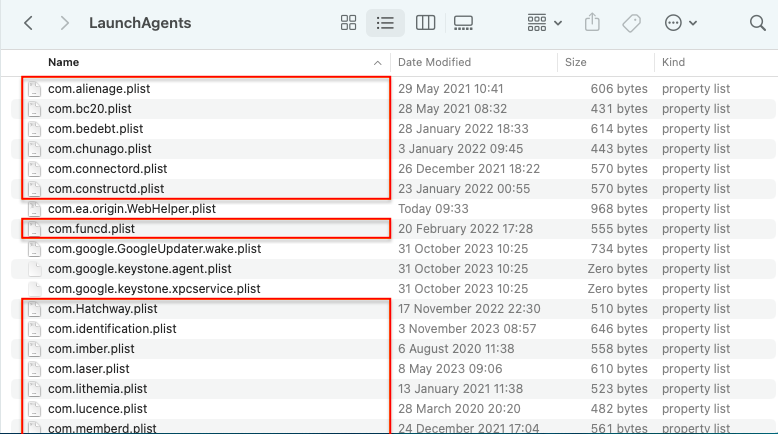Click file icon of com.alienage.plist

[x=34, y=89]
